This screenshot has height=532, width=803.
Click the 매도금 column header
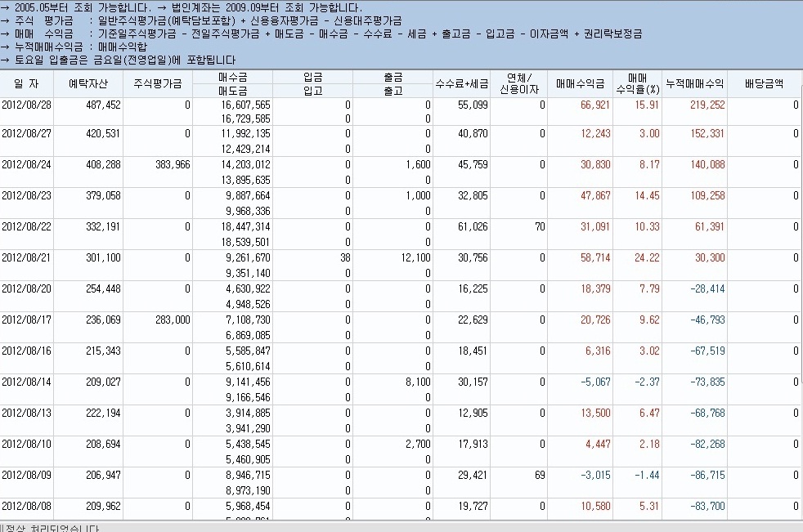pyautogui.click(x=232, y=91)
